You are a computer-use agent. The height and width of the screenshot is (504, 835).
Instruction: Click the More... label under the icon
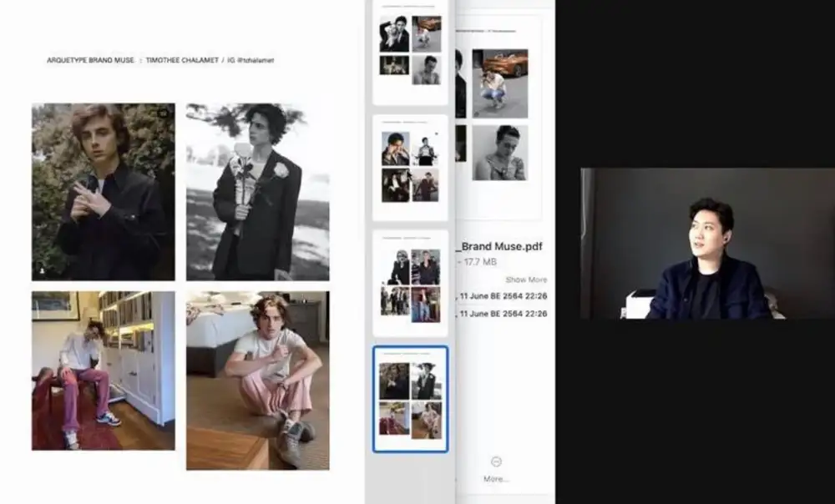(496, 479)
